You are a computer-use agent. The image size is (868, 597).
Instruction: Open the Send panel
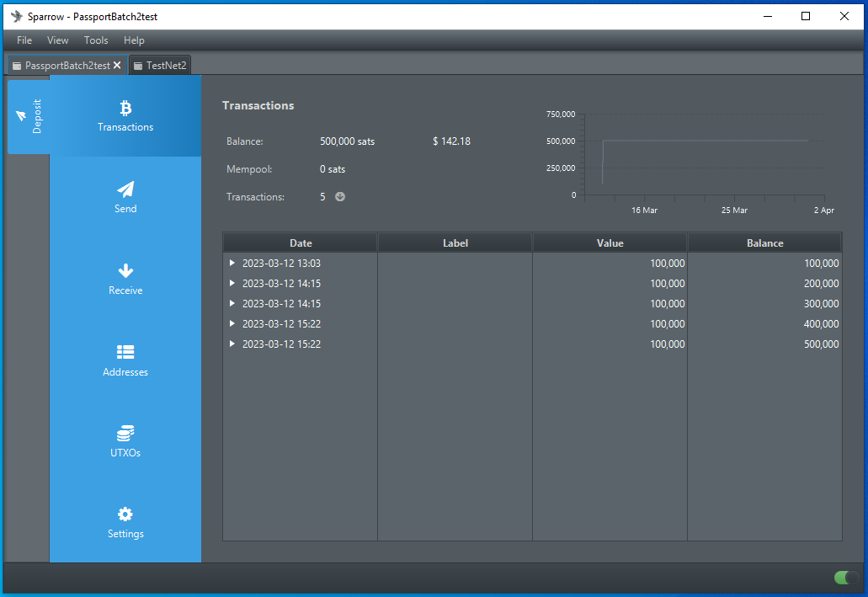coord(125,198)
